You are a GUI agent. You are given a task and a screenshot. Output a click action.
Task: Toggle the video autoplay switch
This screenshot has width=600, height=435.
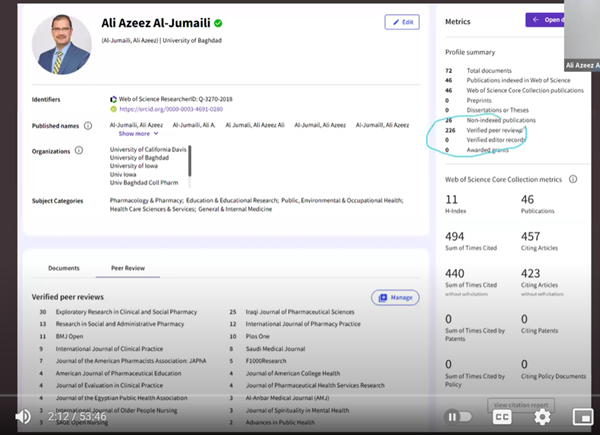click(x=458, y=417)
